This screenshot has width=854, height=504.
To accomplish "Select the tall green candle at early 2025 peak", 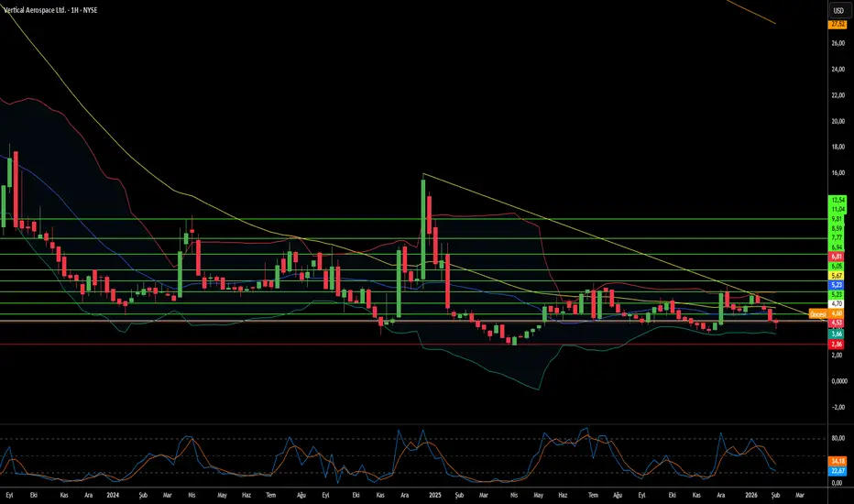I will (423, 206).
